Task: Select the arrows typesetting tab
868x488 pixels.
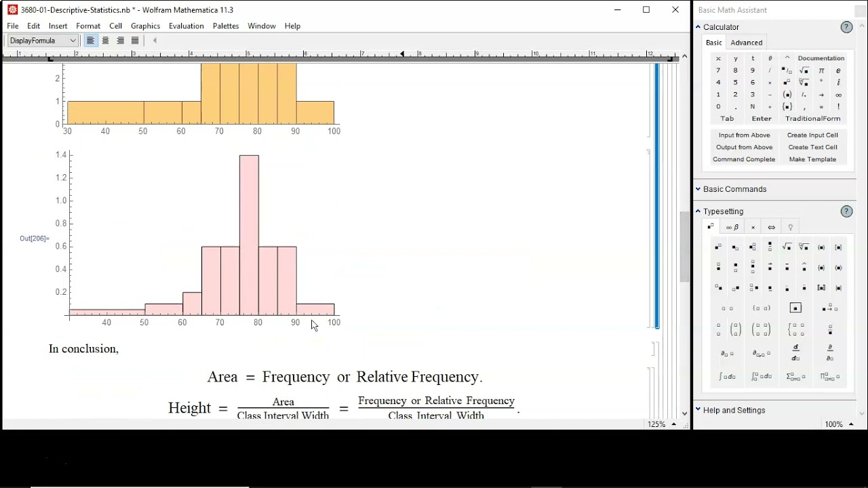Action: pos(772,227)
